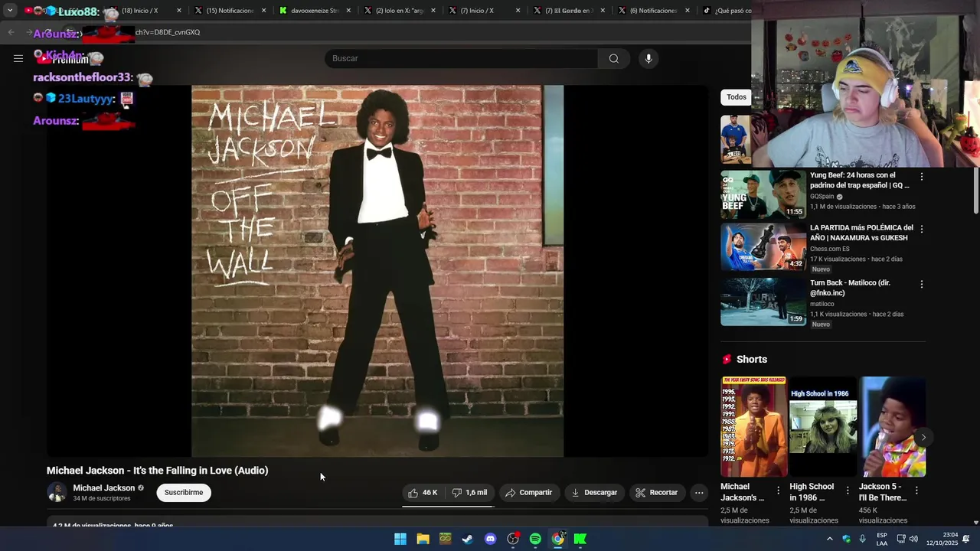
Task: Open Michael Jackson channel avatar
Action: (57, 492)
